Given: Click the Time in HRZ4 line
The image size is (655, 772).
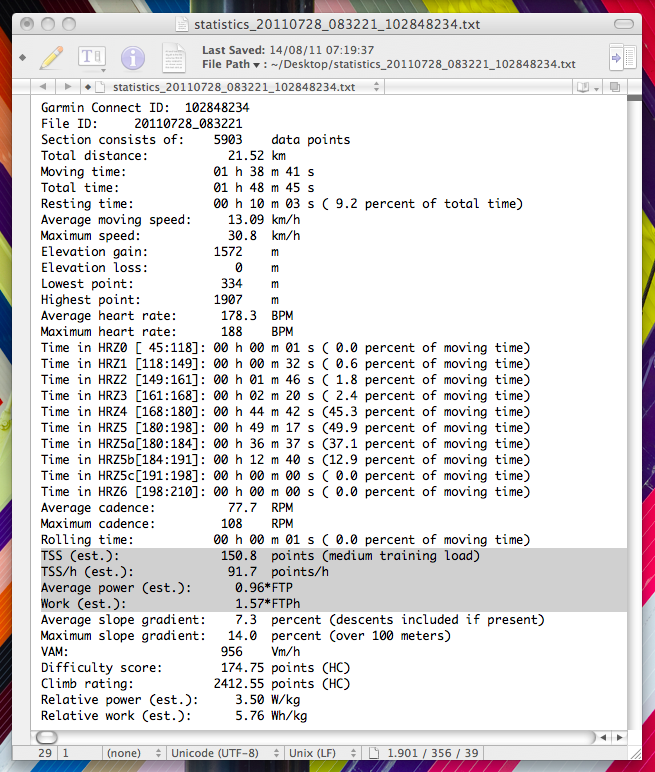Looking at the screenshot, I should point(285,412).
